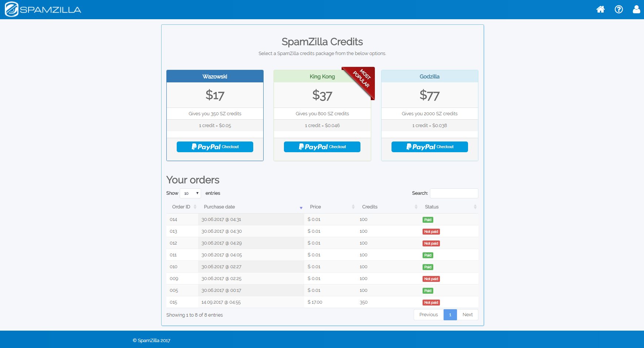644x348 pixels.
Task: Select the King Kong package header
Action: (x=322, y=76)
